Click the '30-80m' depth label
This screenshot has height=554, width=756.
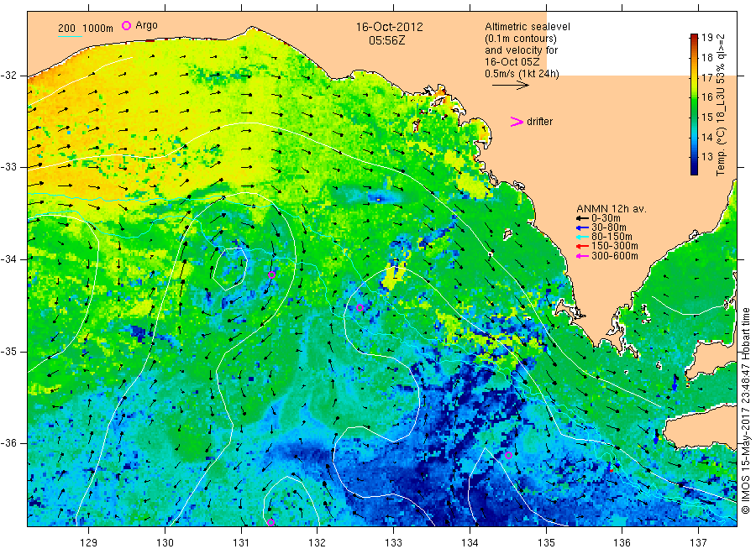pyautogui.click(x=608, y=227)
